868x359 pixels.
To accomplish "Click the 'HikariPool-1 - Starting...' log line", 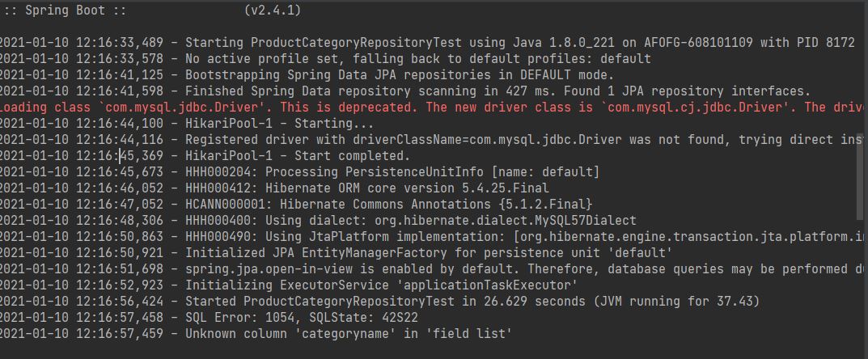I will tap(280, 124).
